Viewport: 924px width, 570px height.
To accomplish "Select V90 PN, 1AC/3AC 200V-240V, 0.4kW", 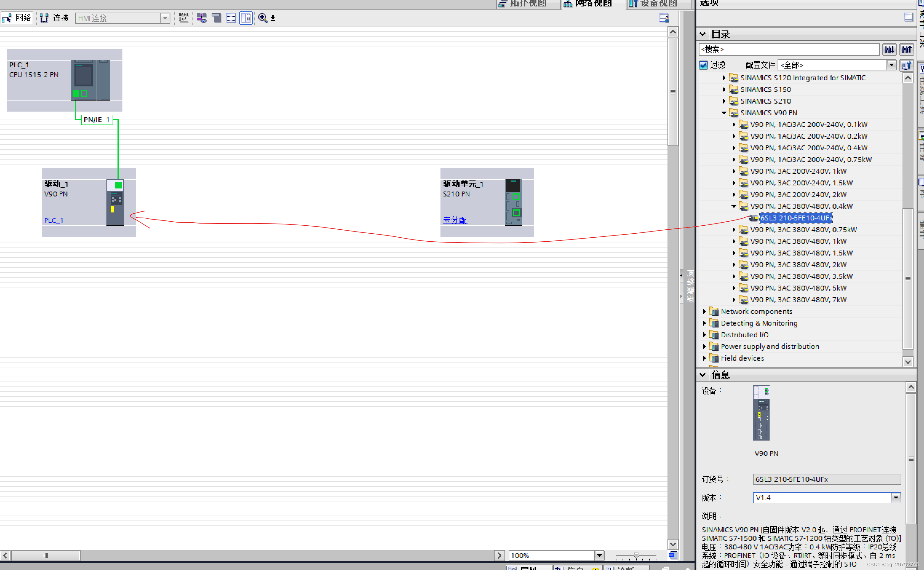I will 809,148.
